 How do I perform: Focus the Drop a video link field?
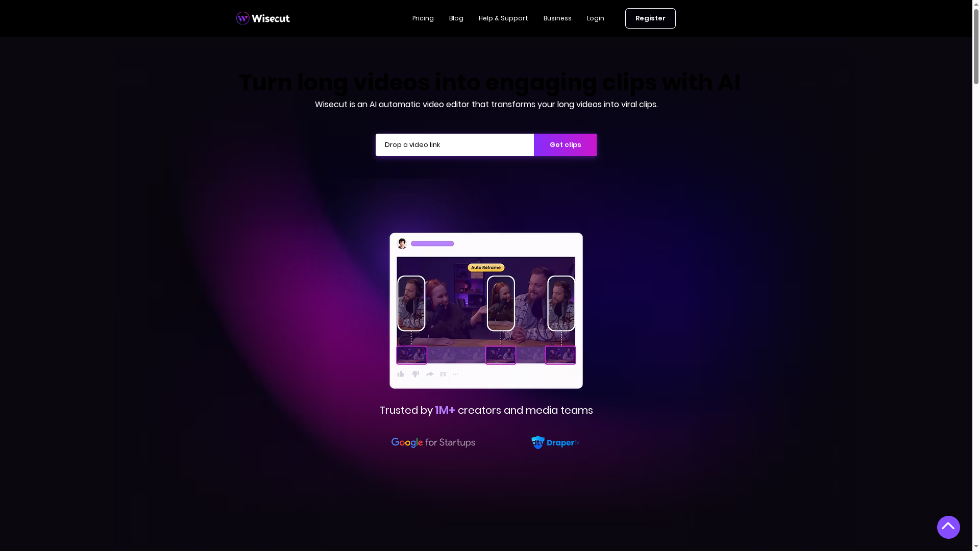pos(455,145)
